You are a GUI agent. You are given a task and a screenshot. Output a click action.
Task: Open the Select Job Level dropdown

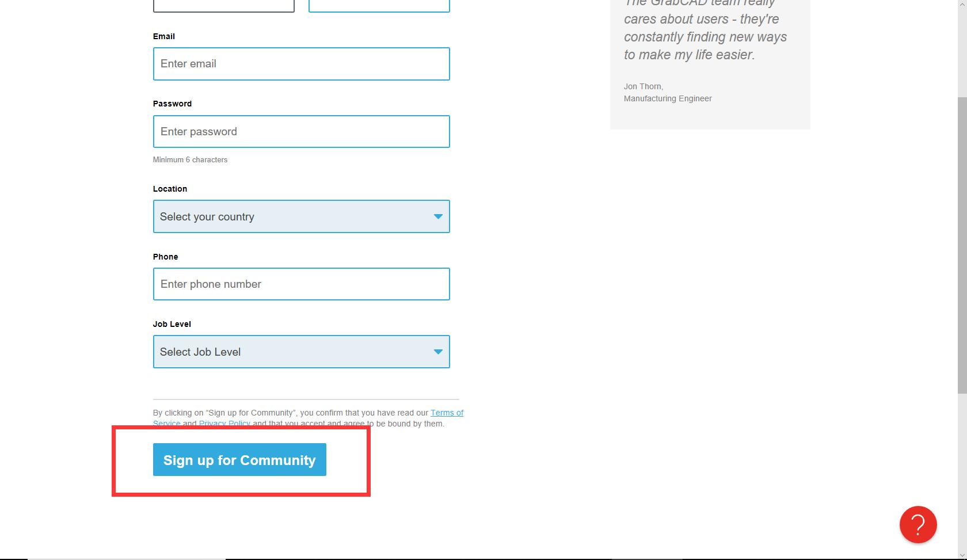point(301,352)
